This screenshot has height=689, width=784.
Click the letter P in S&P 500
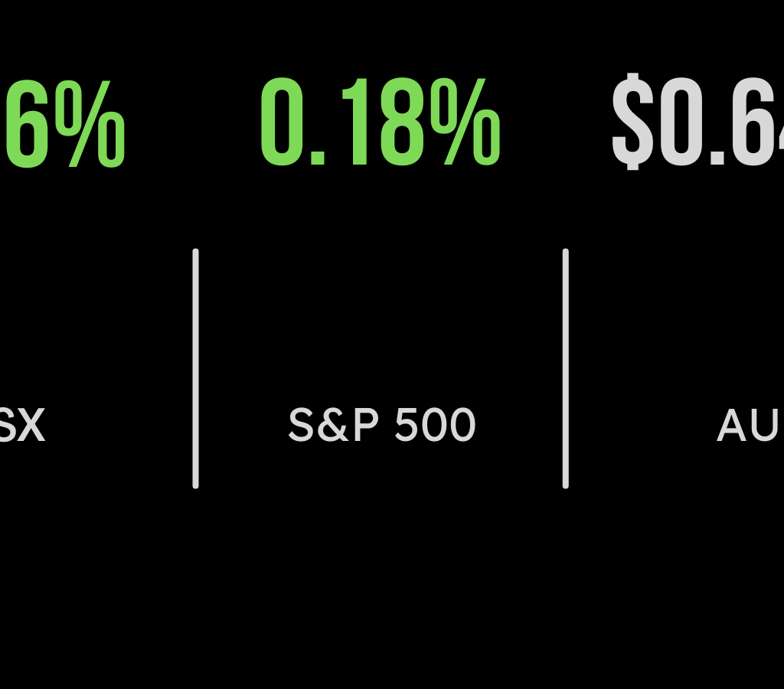[364, 426]
